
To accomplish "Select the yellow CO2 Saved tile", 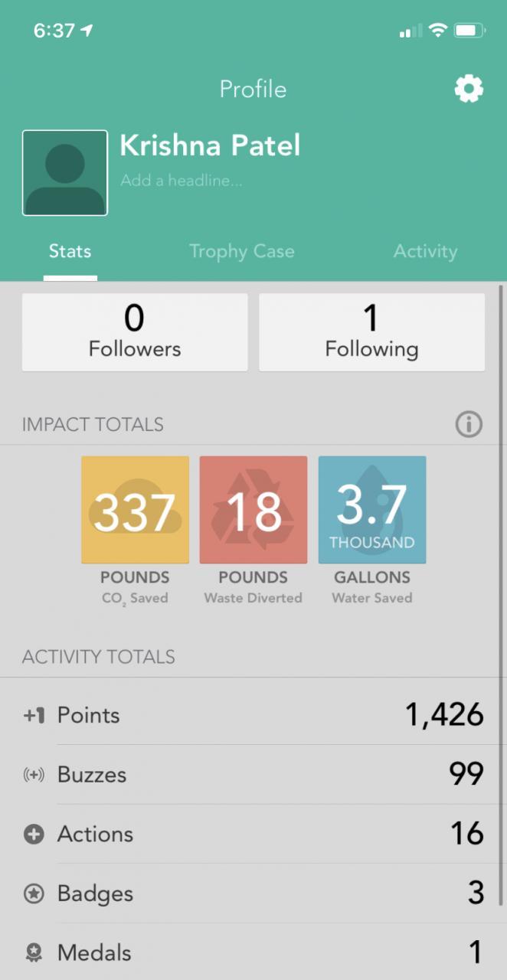I will pos(135,510).
